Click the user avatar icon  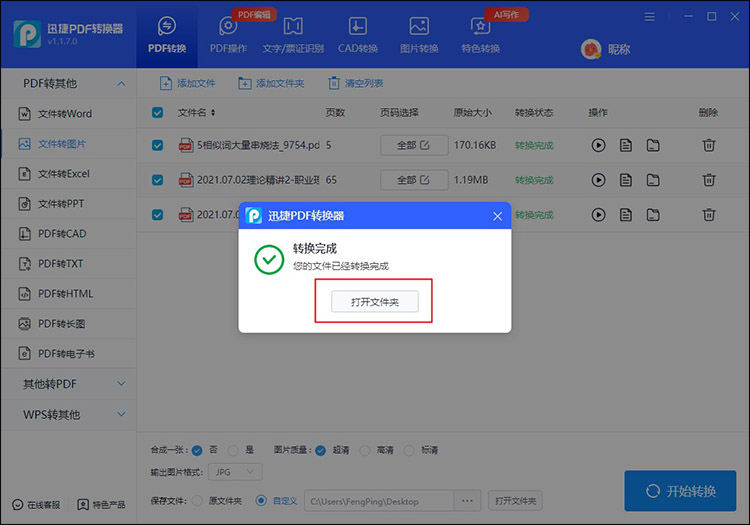(x=591, y=49)
